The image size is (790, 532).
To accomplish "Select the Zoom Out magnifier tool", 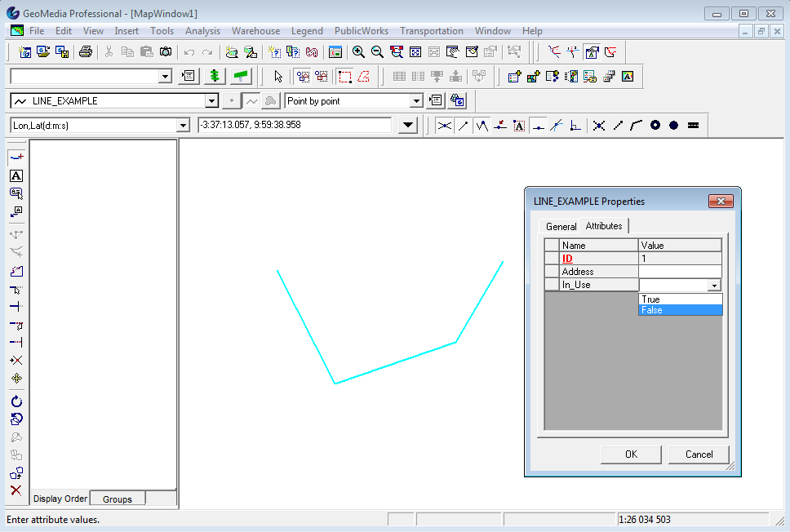I will pyautogui.click(x=377, y=51).
